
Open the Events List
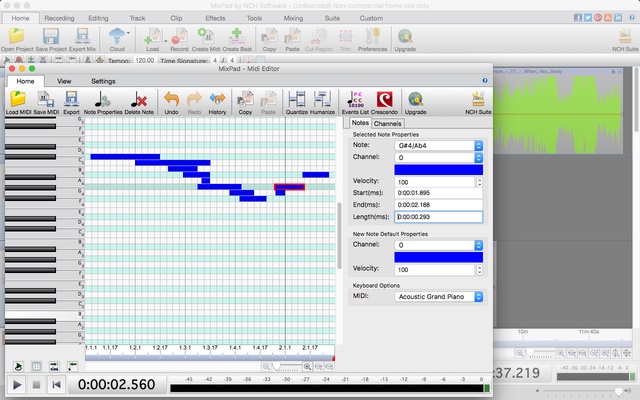coord(355,102)
